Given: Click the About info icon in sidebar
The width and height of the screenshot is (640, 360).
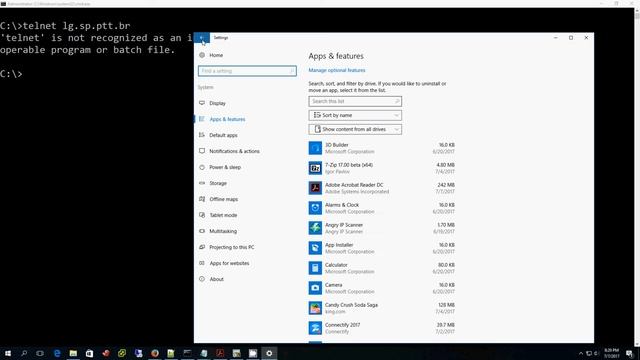Looking at the screenshot, I should pos(202,279).
